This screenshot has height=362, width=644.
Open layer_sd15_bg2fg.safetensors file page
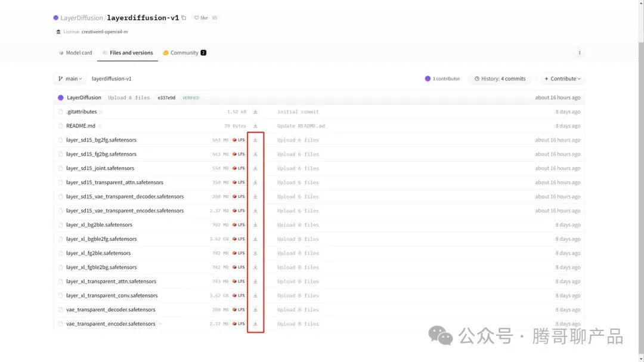coord(101,140)
